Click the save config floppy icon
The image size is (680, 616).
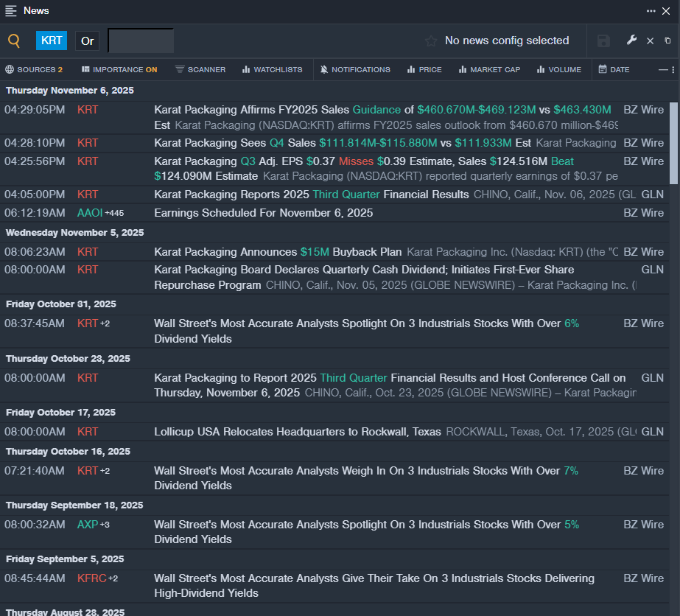[603, 41]
